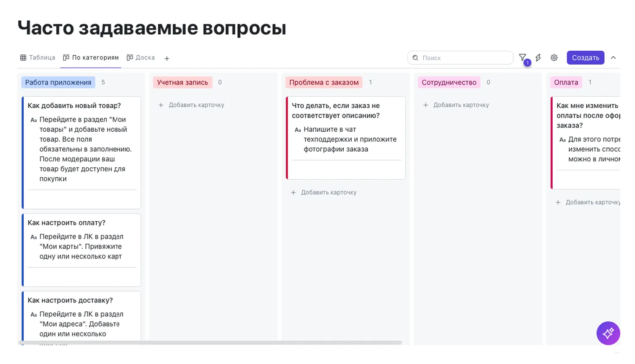The height and width of the screenshot is (364, 635).
Task: Click the Работа приложения category label
Action: tap(58, 82)
